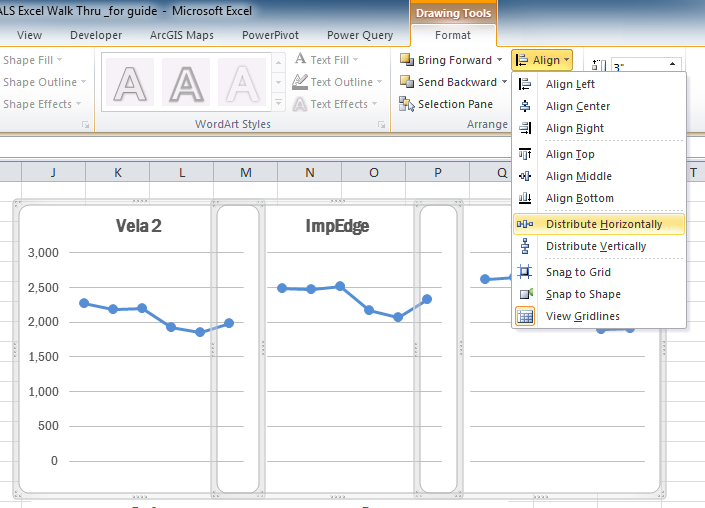Viewport: 705px width, 508px height.
Task: Pick third faded WordArt style thumbnail
Action: [242, 82]
